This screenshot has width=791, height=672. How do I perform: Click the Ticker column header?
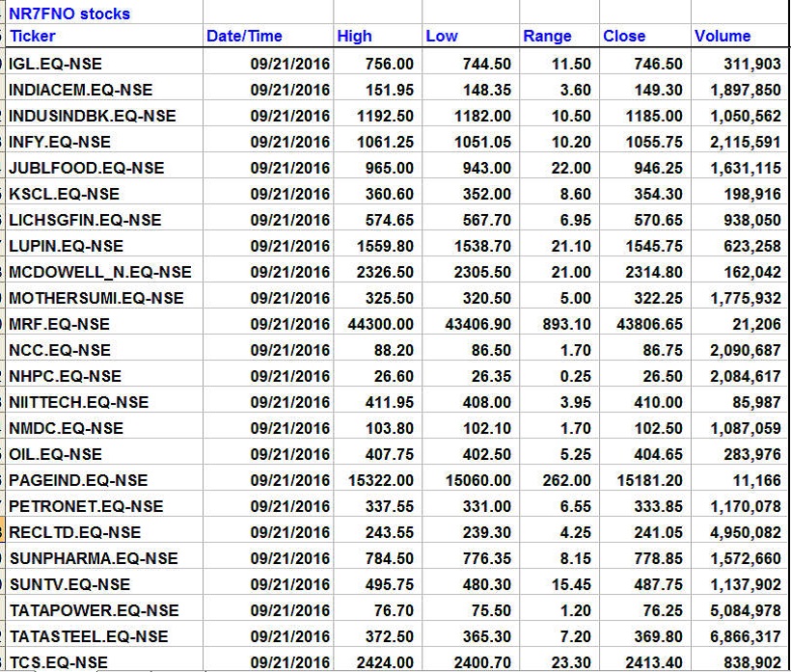[33, 37]
